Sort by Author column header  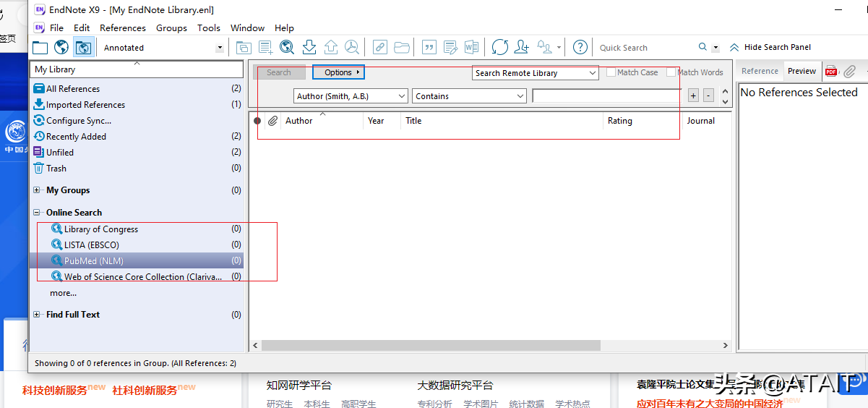click(322, 121)
